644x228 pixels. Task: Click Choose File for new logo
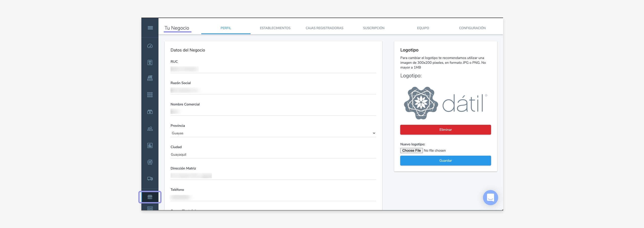coord(411,150)
